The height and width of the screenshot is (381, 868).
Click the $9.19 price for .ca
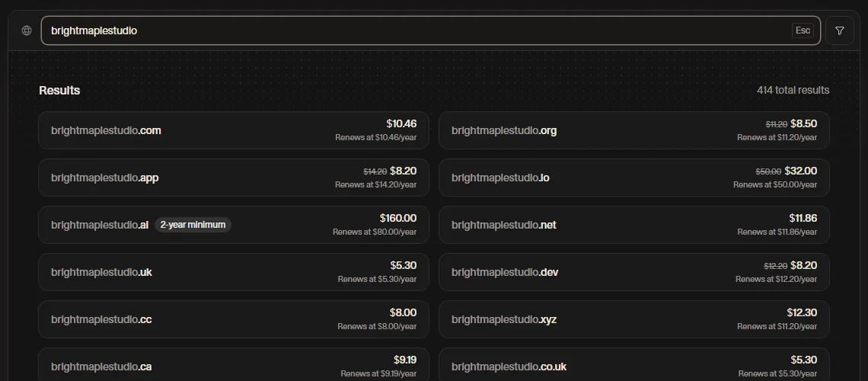(405, 360)
